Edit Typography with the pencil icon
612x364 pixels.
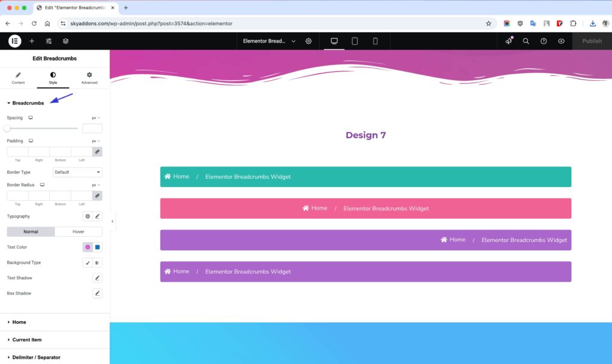point(97,216)
